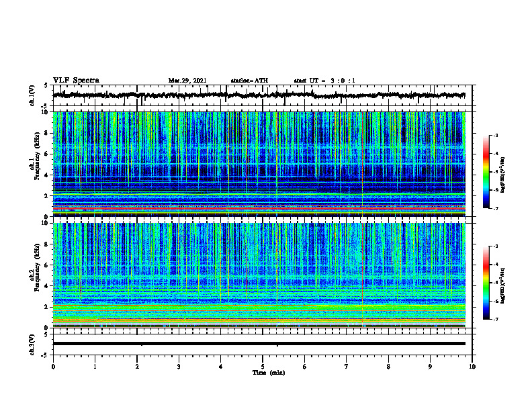Click the time axis tick label "6"
This screenshot has height=411, width=532.
[x=305, y=367]
